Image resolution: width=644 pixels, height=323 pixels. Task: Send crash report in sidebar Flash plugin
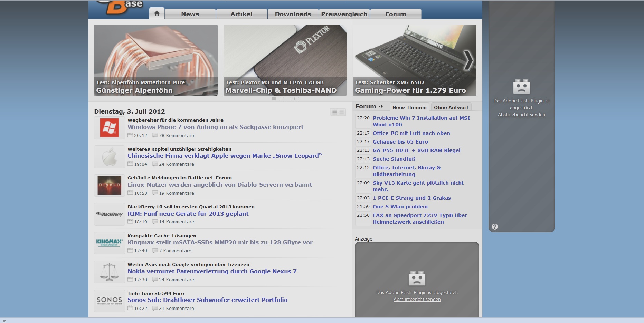pyautogui.click(x=521, y=115)
